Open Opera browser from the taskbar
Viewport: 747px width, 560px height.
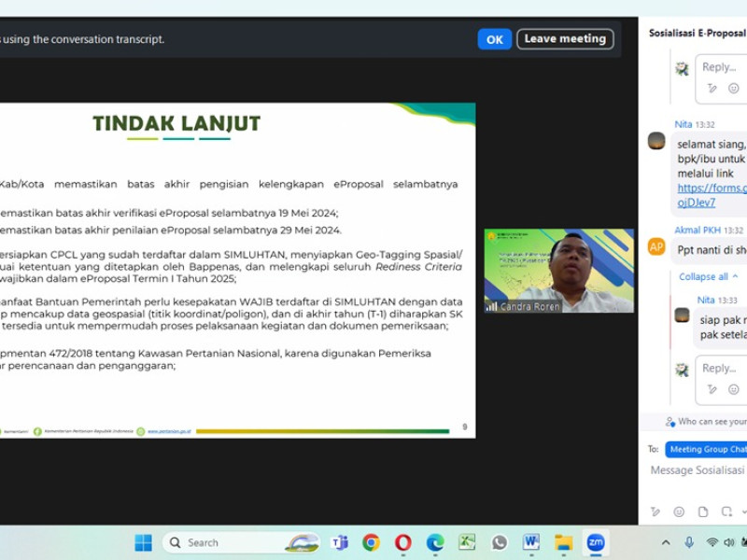point(403,542)
